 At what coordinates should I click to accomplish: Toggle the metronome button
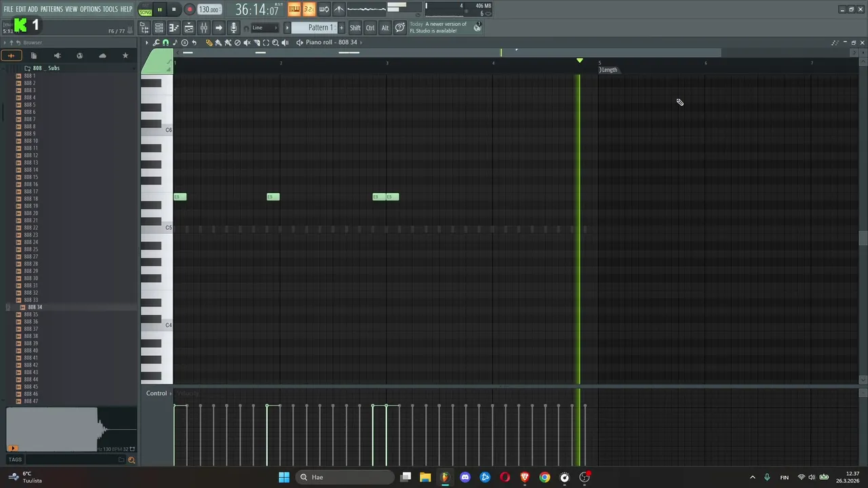(338, 9)
